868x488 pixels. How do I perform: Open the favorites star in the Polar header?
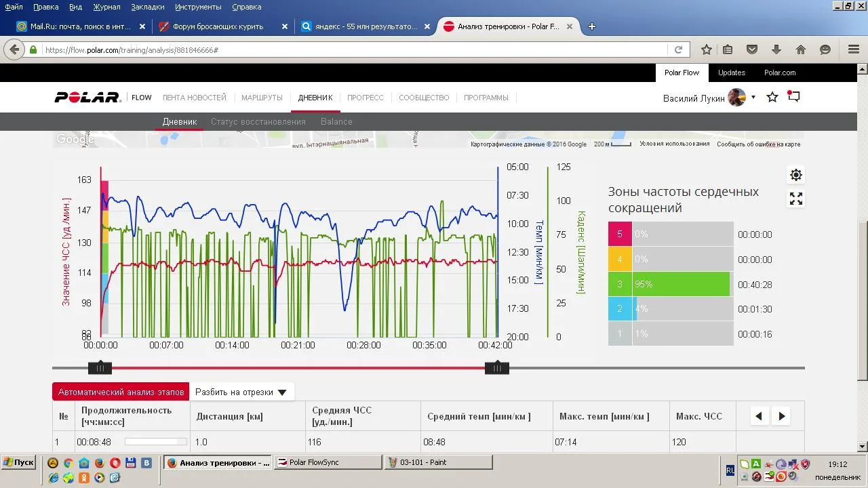pyautogui.click(x=772, y=98)
